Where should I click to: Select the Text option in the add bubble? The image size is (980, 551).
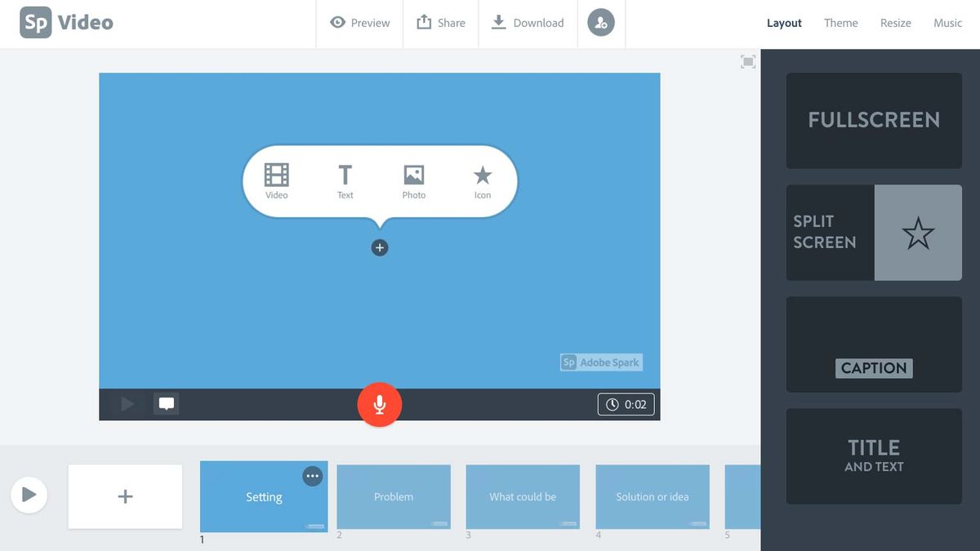coord(345,180)
